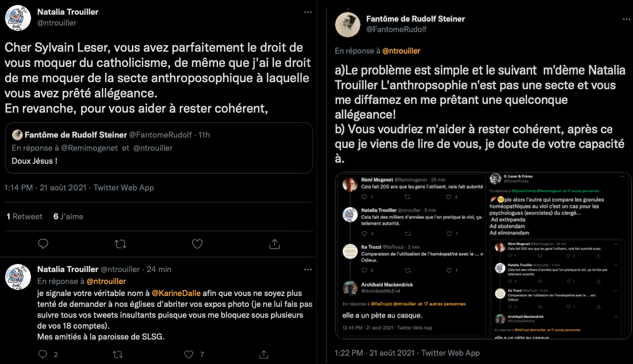This screenshot has height=364, width=633.
Task: Open Natalia Trouiller's avatar on the top tweet
Action: pos(18,17)
